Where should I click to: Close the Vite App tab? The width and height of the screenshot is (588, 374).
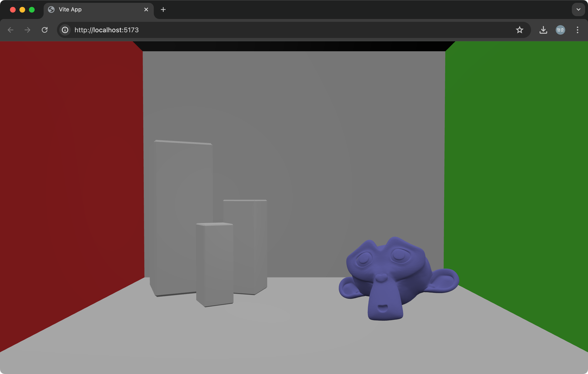(146, 9)
